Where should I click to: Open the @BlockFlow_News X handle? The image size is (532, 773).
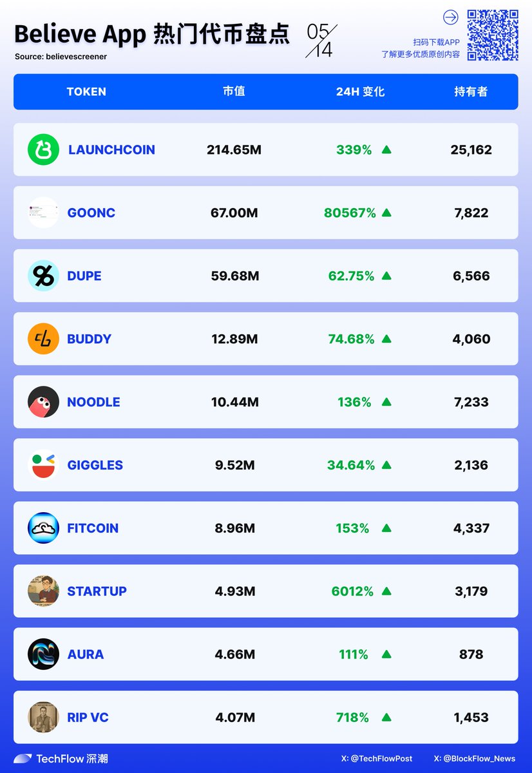point(475,759)
